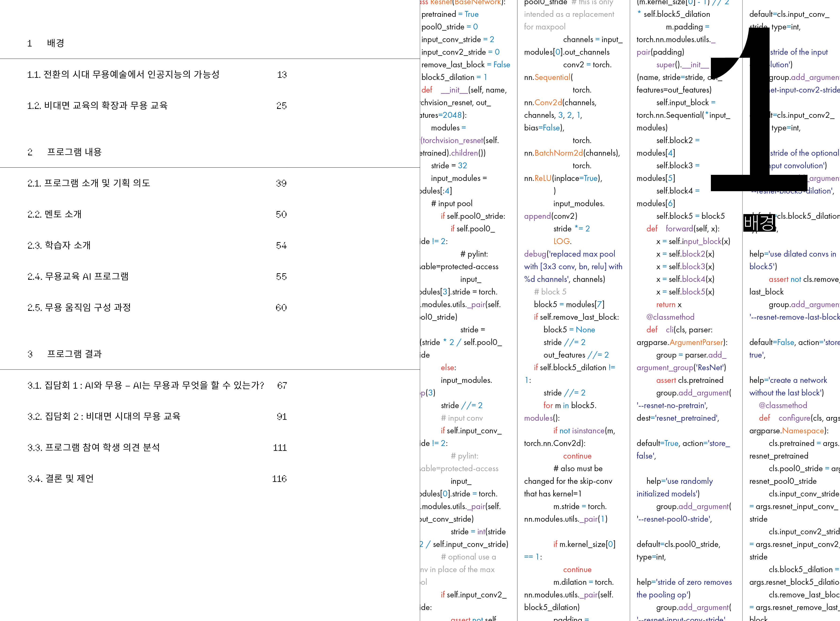This screenshot has height=621, width=840.
Task: Click page number 116
Action: 279,478
